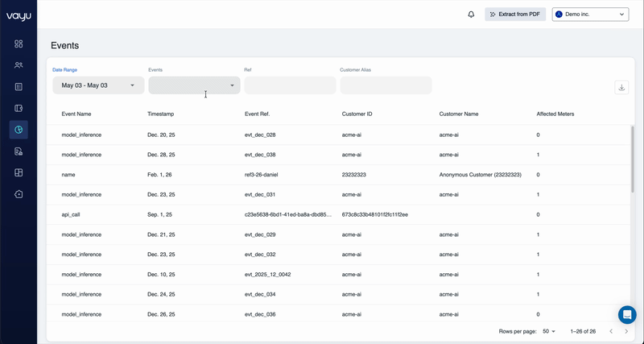Change rows per page 50 dropdown
This screenshot has height=344, width=644.
point(549,331)
